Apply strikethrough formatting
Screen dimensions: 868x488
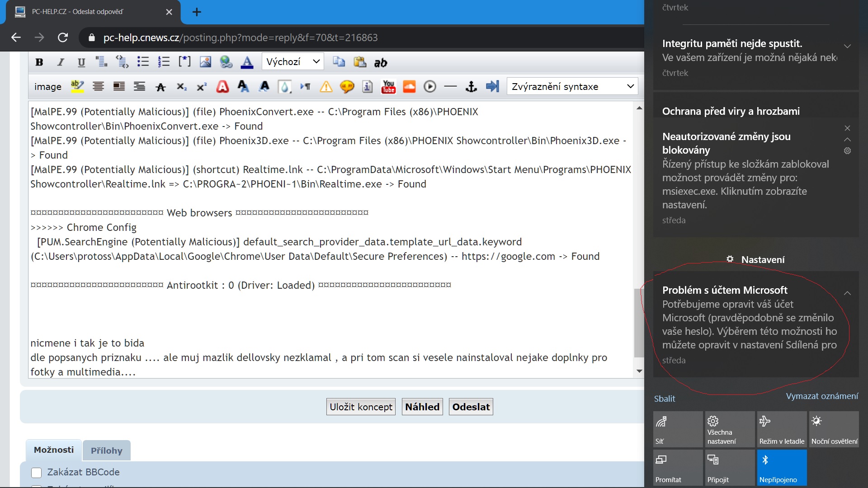[x=160, y=87]
